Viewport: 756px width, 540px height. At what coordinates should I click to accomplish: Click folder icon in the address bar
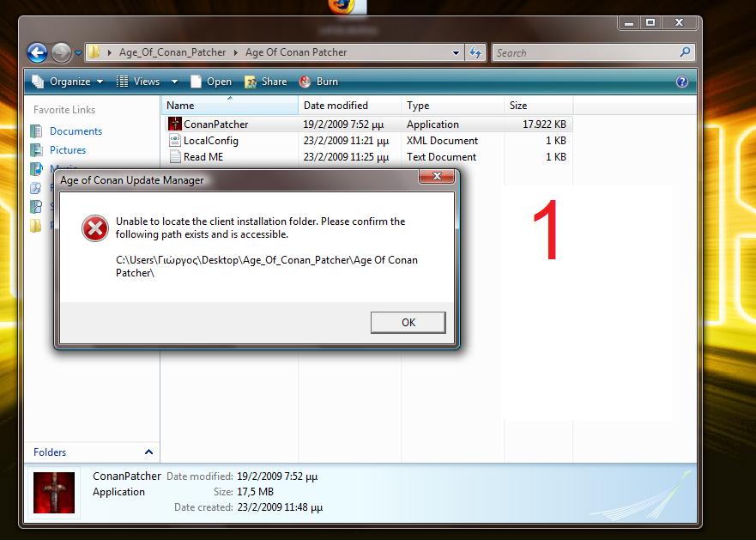point(94,52)
